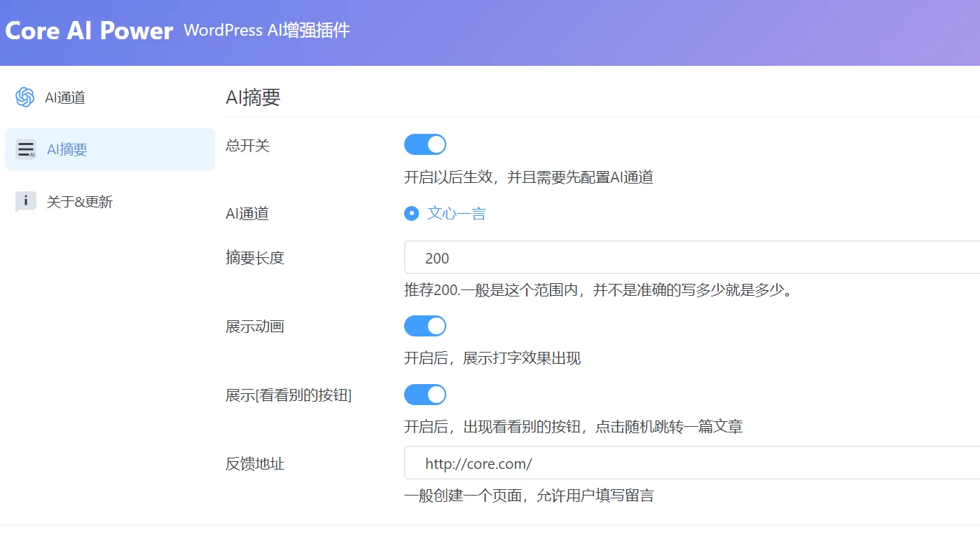This screenshot has width=980, height=560.
Task: Click the 反馈地址 description text
Action: coord(529,496)
